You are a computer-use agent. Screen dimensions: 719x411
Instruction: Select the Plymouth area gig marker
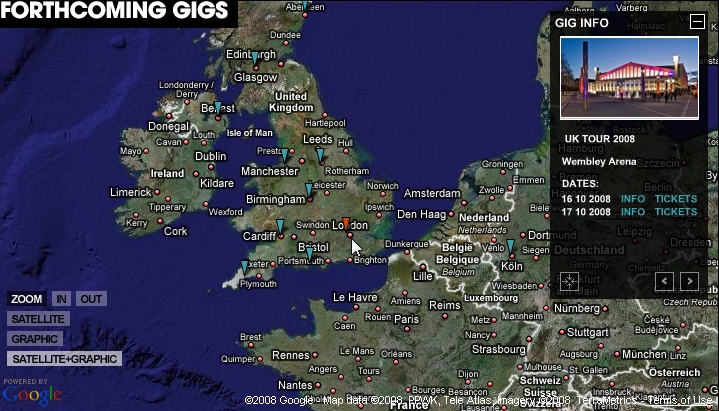pos(244,267)
